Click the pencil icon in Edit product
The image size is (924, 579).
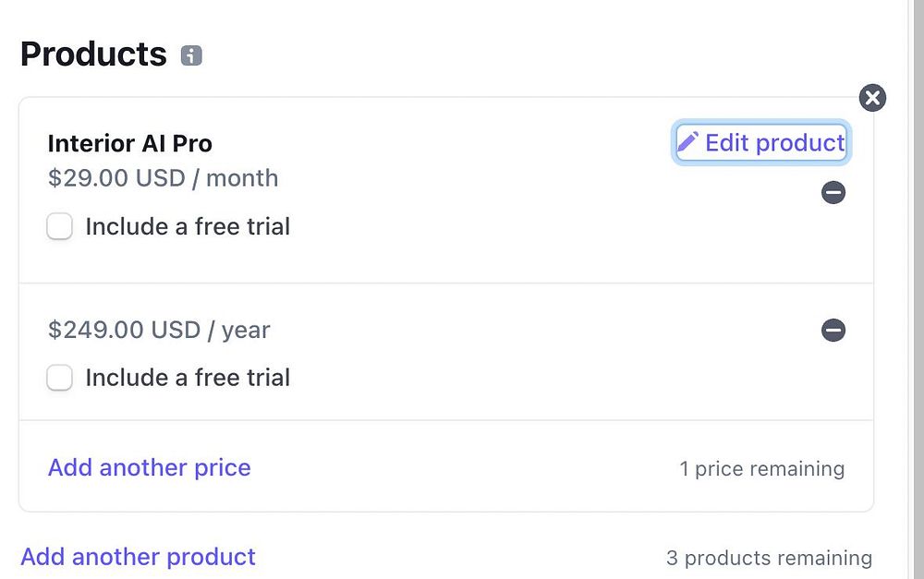click(687, 142)
